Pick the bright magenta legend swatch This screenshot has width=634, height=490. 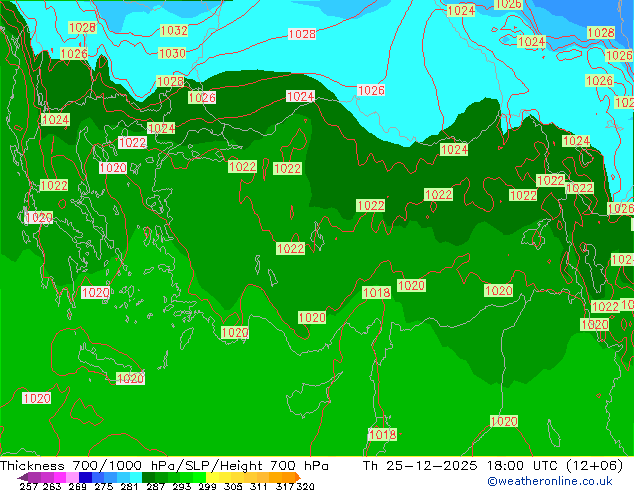point(60,477)
